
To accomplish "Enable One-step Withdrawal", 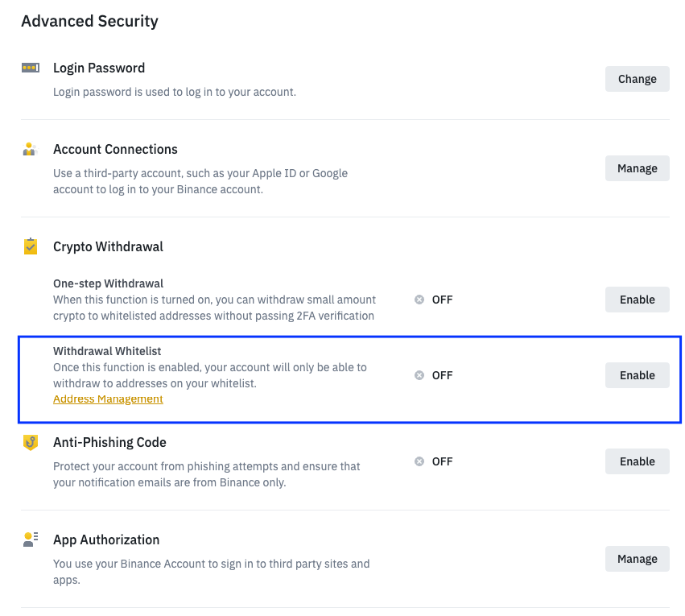I will (637, 300).
